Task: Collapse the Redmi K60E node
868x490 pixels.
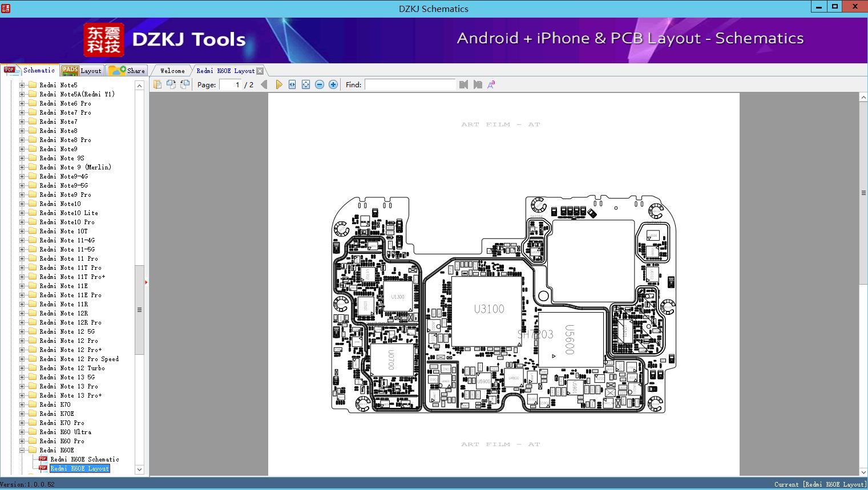Action: click(x=22, y=450)
